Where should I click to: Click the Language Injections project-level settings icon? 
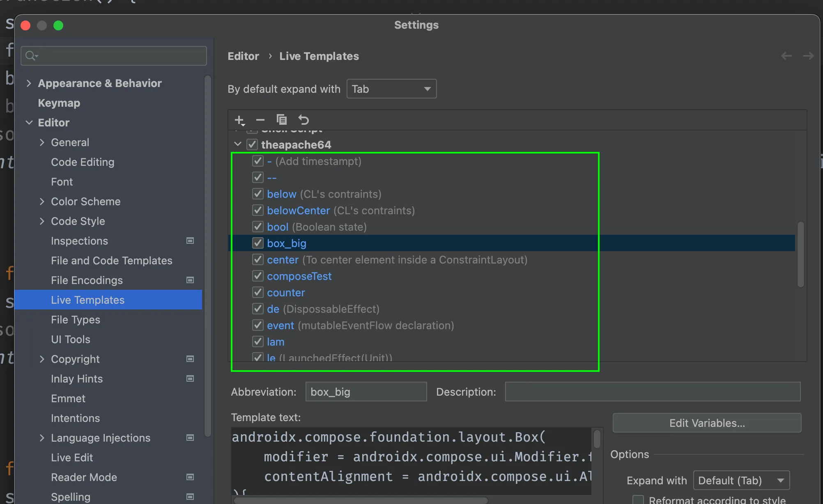coord(190,438)
